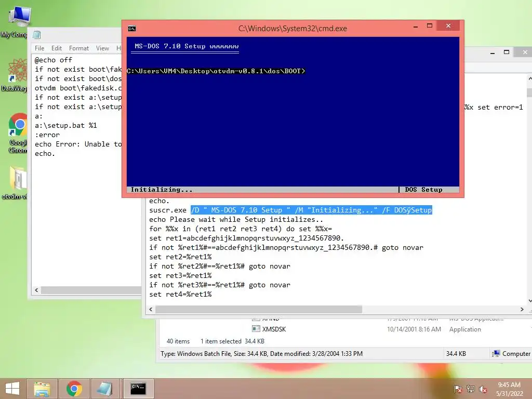Viewport: 532px width, 399px height.
Task: Click right arrow of second Notepad's horizontal scrollbar
Action: click(522, 310)
